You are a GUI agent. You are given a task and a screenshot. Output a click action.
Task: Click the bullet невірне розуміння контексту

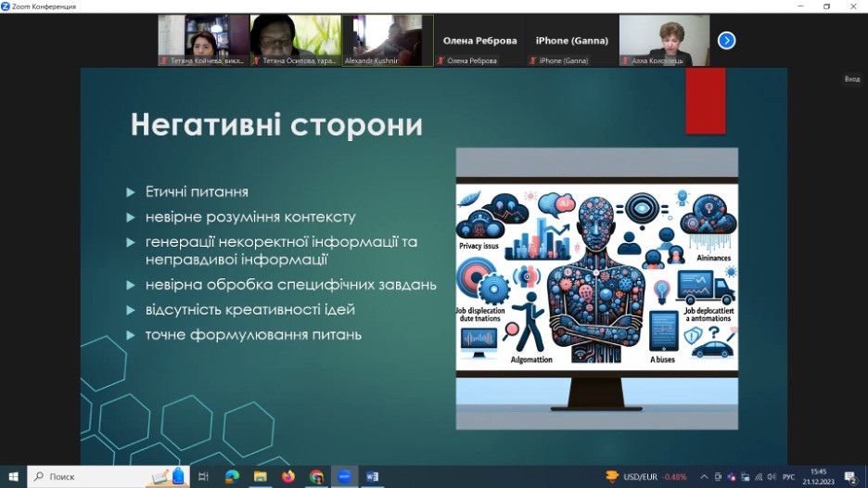250,216
